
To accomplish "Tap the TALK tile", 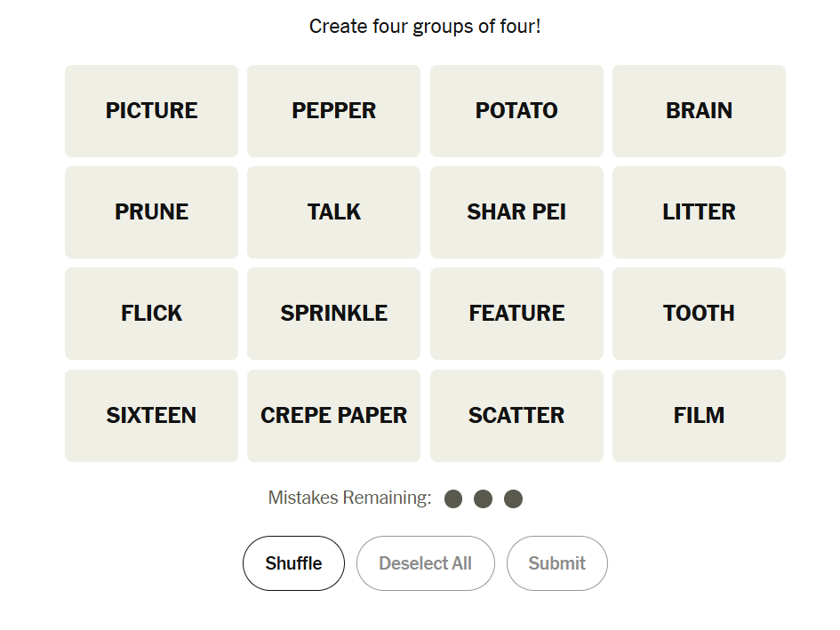I will click(x=333, y=212).
